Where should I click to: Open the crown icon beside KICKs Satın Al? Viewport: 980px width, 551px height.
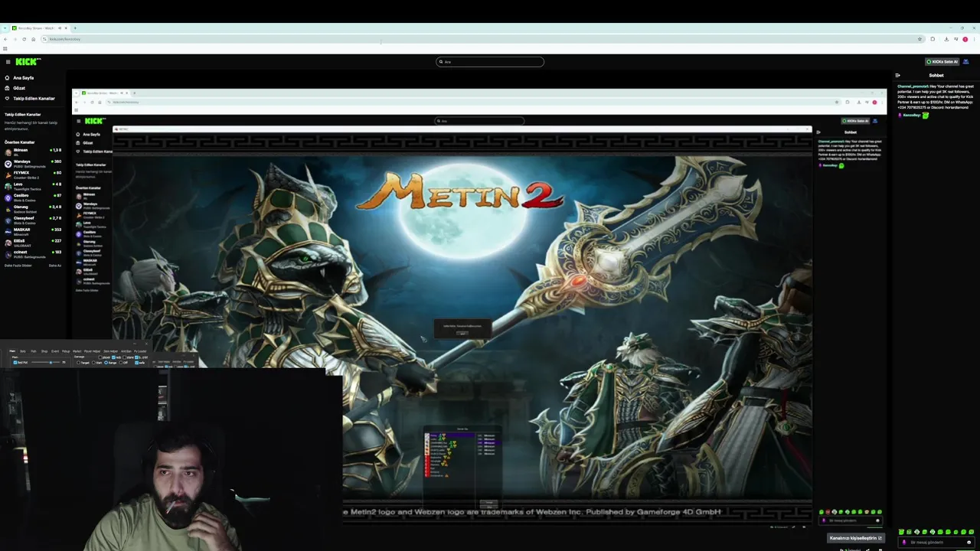(x=965, y=62)
